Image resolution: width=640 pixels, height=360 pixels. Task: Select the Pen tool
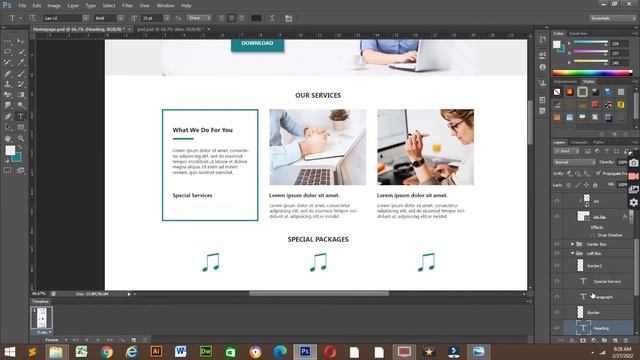(x=8, y=116)
